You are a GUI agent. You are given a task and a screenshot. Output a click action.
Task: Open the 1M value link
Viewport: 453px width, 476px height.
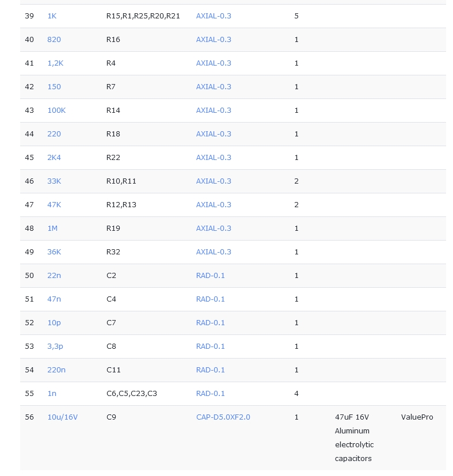(x=52, y=229)
